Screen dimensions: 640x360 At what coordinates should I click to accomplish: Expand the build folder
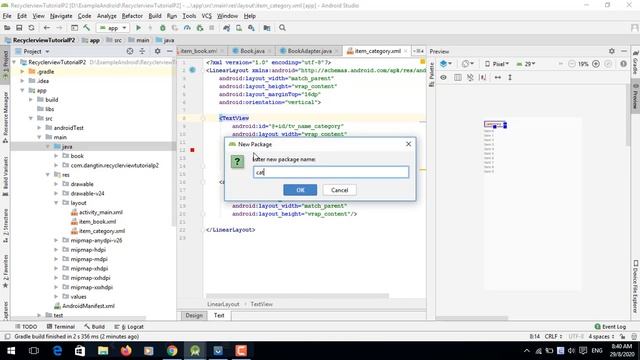pyautogui.click(x=31, y=100)
